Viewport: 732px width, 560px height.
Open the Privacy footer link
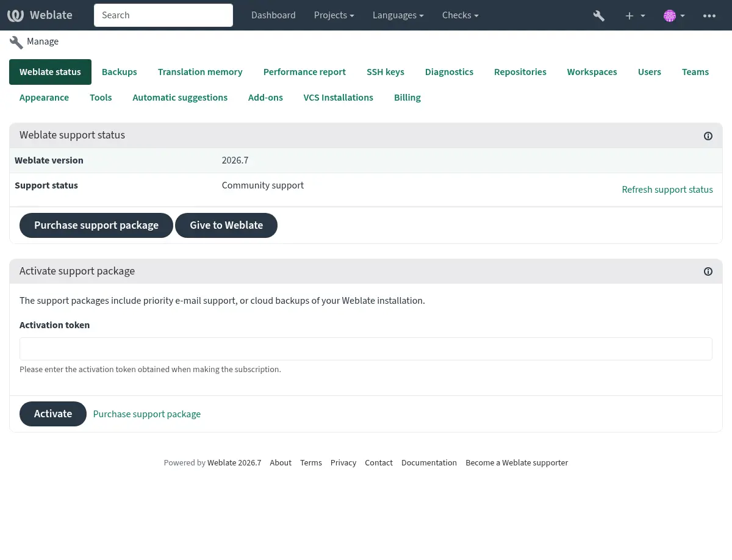[x=343, y=463]
